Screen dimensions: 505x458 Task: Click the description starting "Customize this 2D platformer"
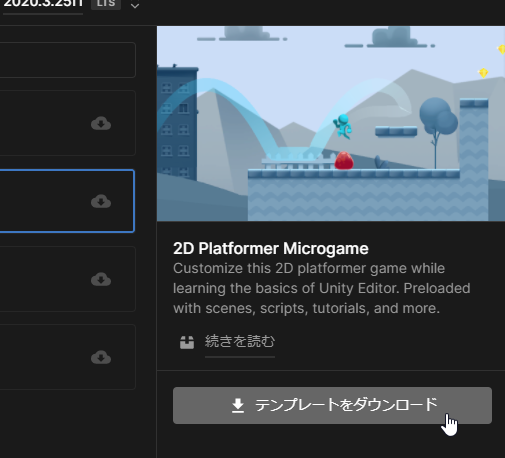pos(322,288)
